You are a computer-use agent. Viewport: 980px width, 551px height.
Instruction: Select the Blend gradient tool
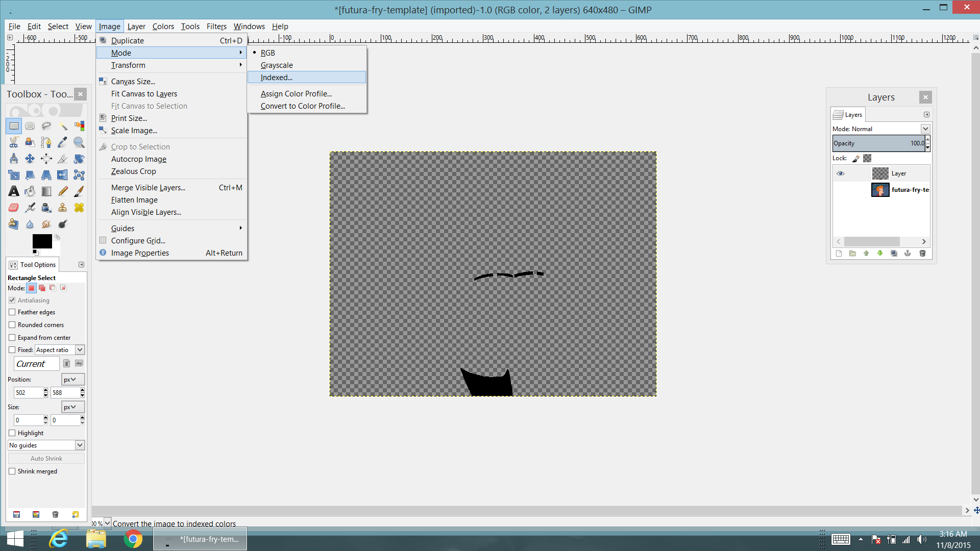click(x=46, y=191)
